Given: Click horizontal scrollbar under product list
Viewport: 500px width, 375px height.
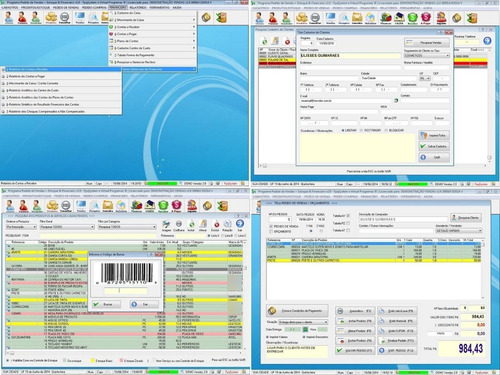Looking at the screenshot, I should (x=125, y=353).
